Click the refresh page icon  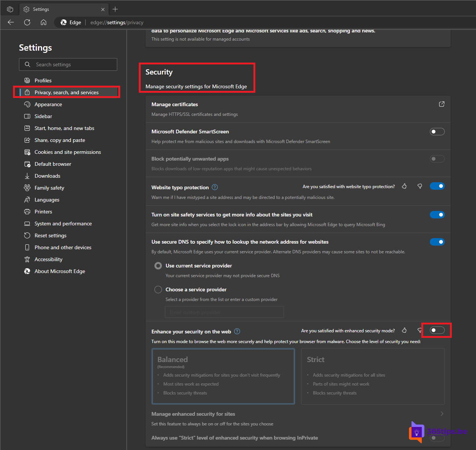point(27,22)
